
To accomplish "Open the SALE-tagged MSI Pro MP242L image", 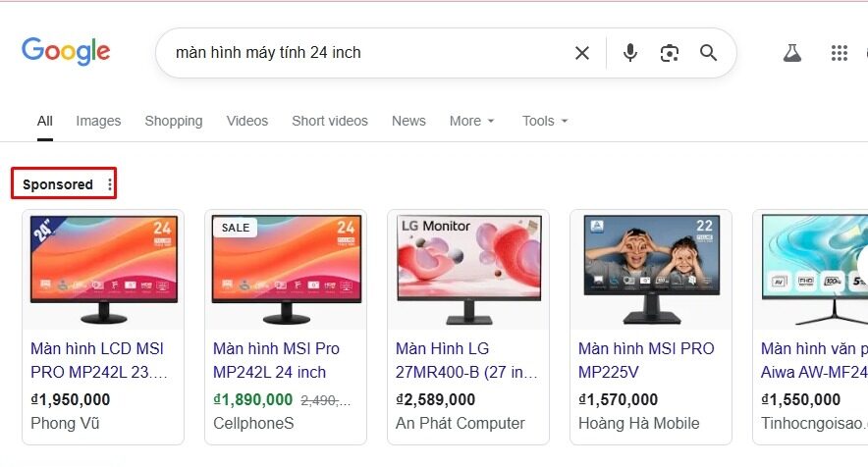I will (286, 270).
